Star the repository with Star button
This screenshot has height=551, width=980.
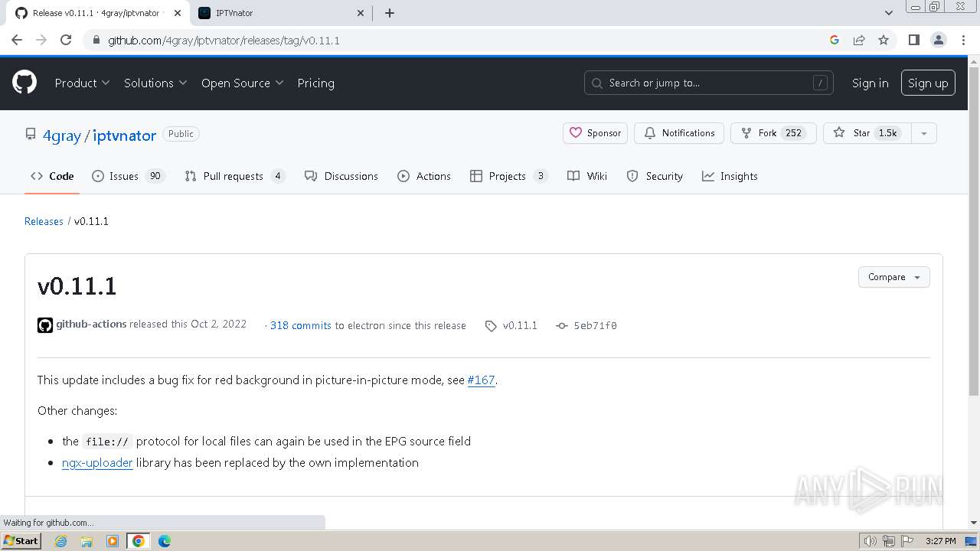click(867, 133)
